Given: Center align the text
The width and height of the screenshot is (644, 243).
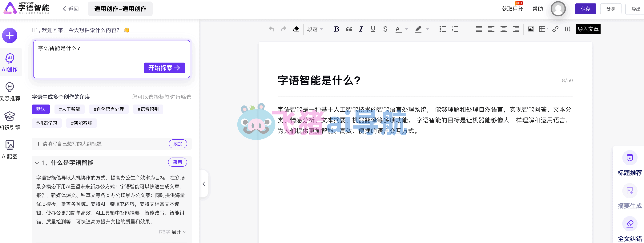Looking at the screenshot, I should (504, 29).
